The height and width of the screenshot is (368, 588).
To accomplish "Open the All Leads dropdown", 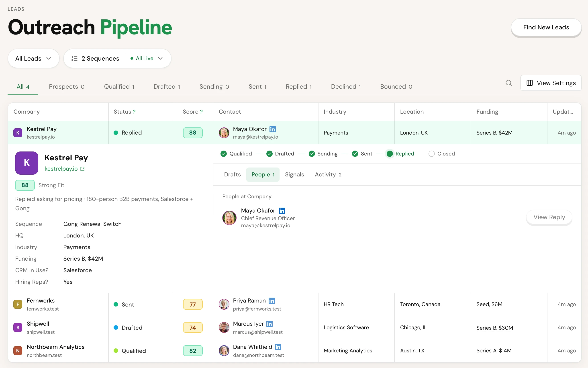I will click(34, 58).
